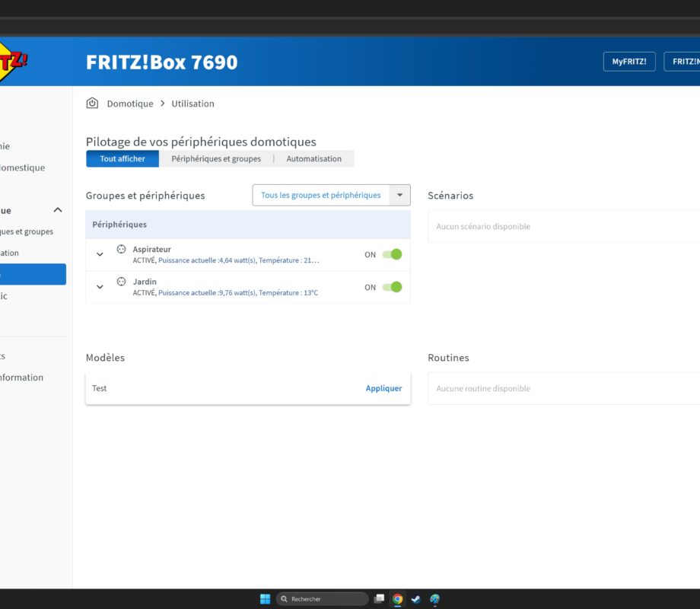700x609 pixels.
Task: Open the groups and devices filter dropdown arrow
Action: point(400,195)
